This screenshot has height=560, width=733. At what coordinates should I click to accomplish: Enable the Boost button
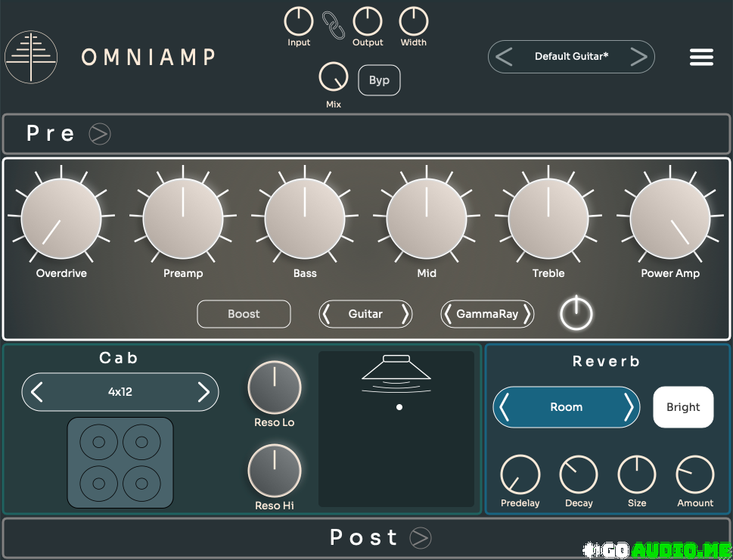244,314
